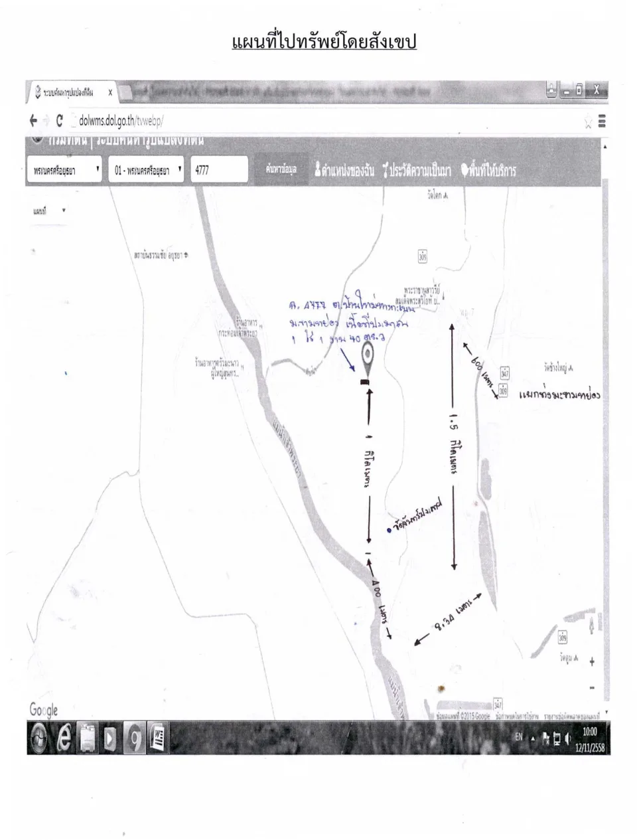Click the route 309 shield near วัดโตก
Screen dimensions: 637x840
click(422, 256)
